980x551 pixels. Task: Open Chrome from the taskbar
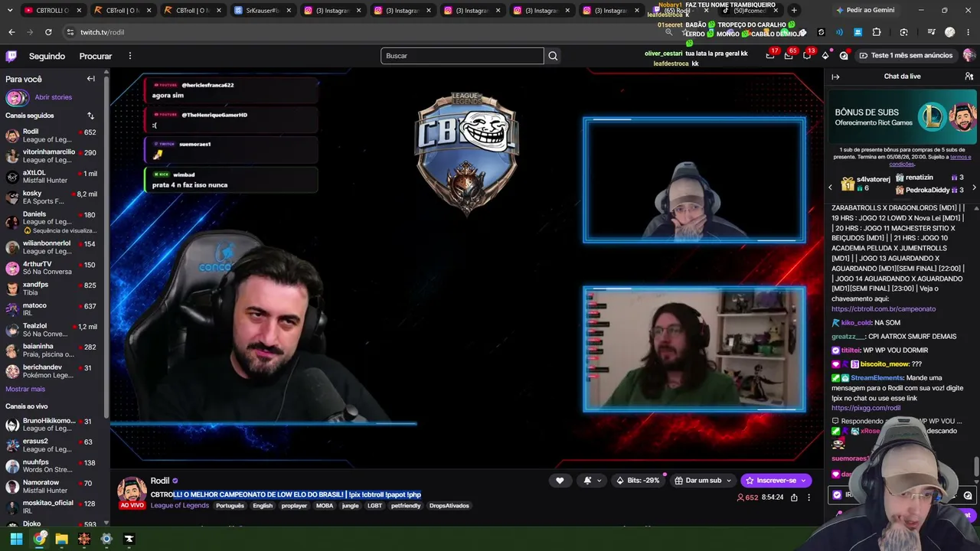click(x=39, y=539)
